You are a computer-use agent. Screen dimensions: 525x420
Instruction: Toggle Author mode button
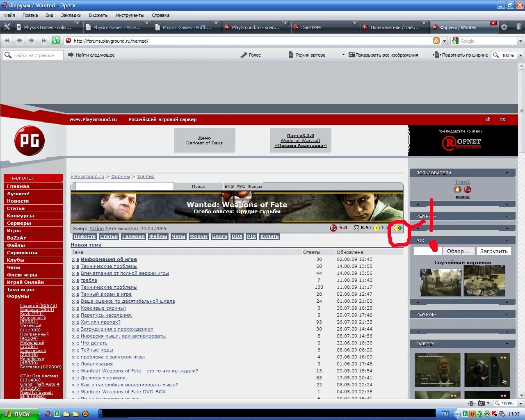[x=307, y=55]
